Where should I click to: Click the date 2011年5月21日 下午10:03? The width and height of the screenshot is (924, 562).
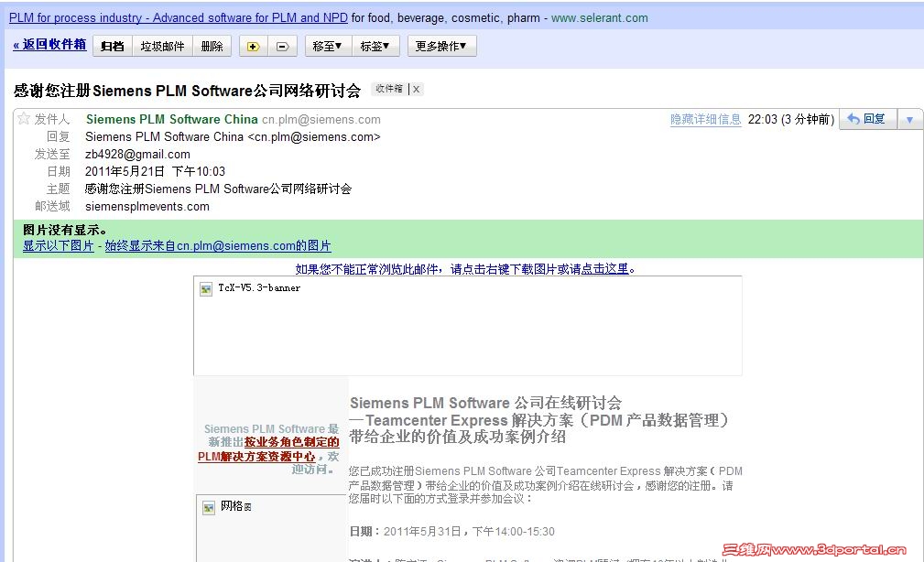pos(155,171)
